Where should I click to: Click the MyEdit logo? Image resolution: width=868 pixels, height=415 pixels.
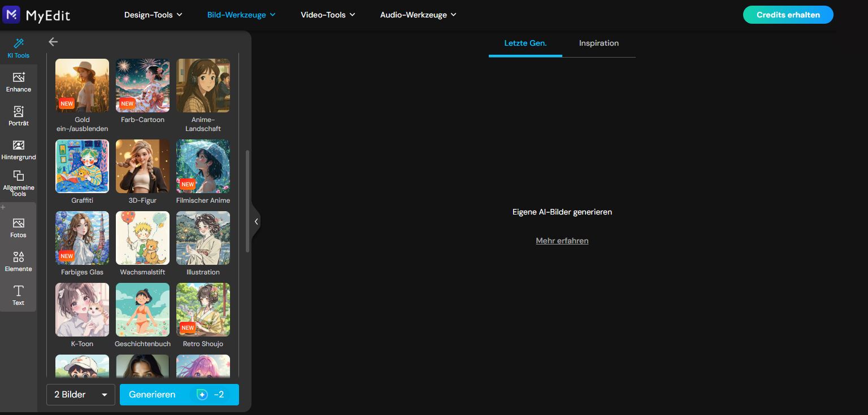point(36,15)
